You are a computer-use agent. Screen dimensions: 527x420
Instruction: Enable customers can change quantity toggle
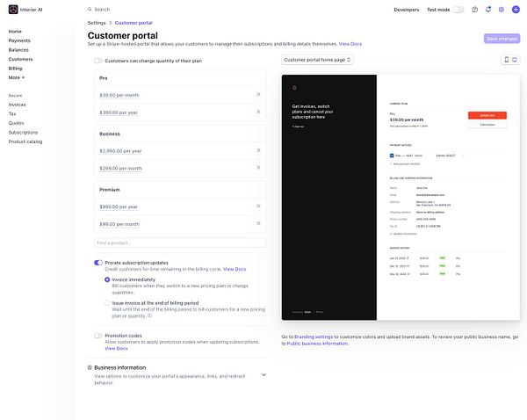pos(98,61)
